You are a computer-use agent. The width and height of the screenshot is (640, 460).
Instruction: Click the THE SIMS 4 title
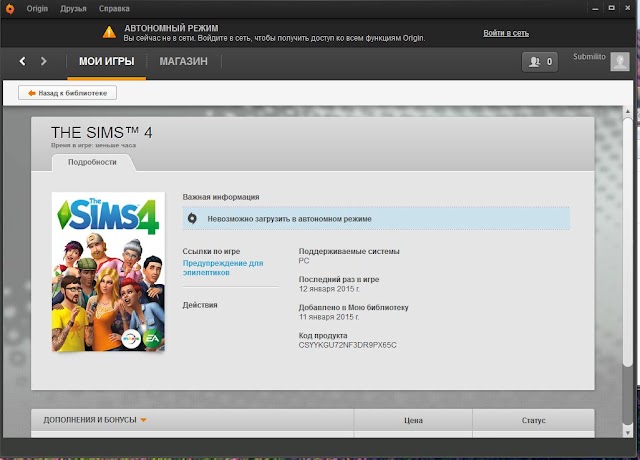[x=102, y=132]
